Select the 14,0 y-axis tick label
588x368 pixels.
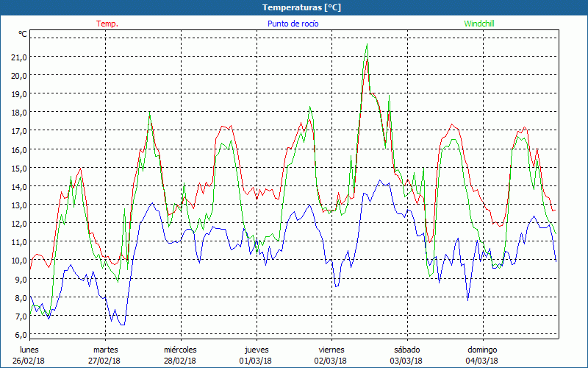click(x=18, y=186)
